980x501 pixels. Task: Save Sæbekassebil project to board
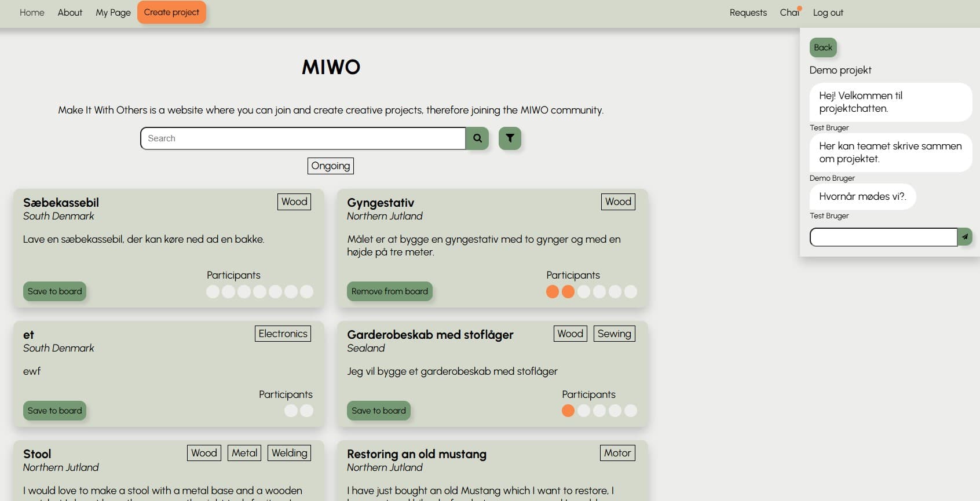[x=55, y=291]
